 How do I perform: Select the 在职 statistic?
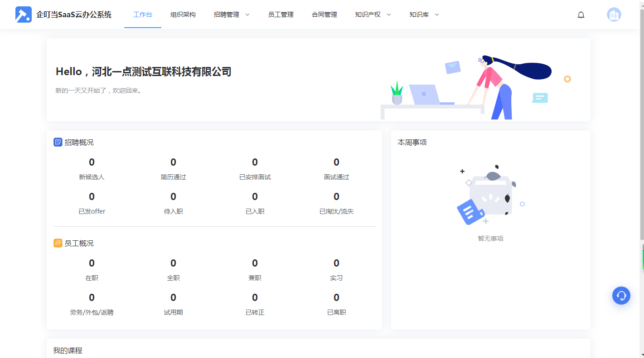[x=92, y=270]
